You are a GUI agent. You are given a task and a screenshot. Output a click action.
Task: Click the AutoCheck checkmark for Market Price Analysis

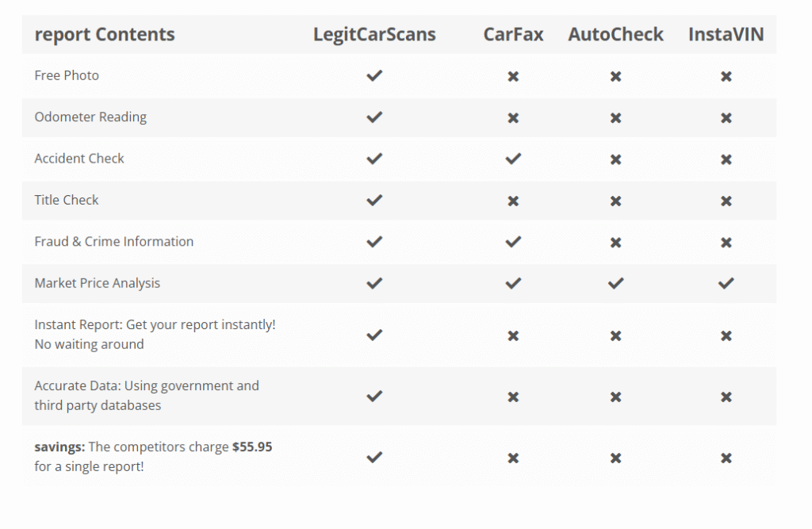point(615,283)
